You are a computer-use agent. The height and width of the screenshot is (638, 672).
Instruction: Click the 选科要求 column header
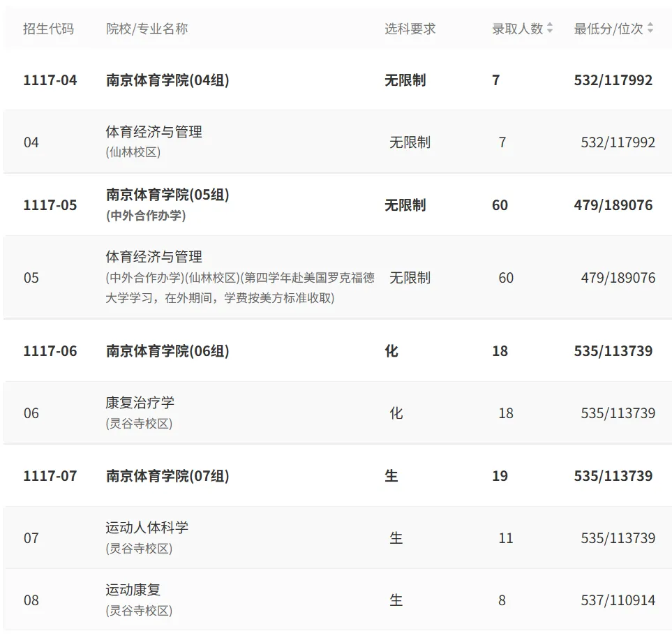[x=410, y=29]
